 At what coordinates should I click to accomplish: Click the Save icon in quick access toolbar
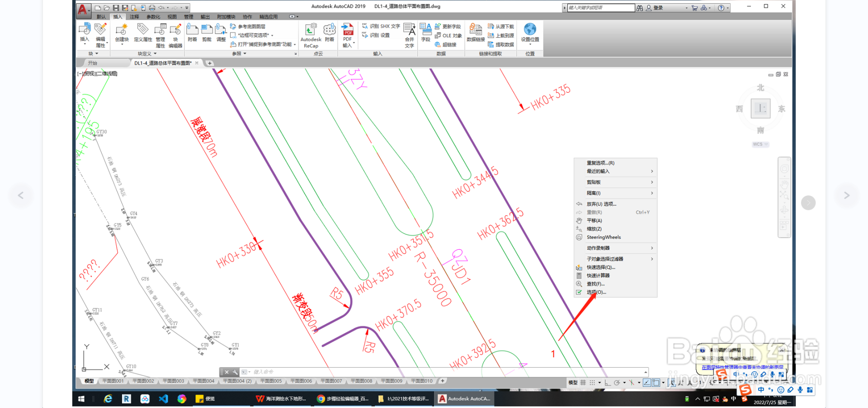116,8
